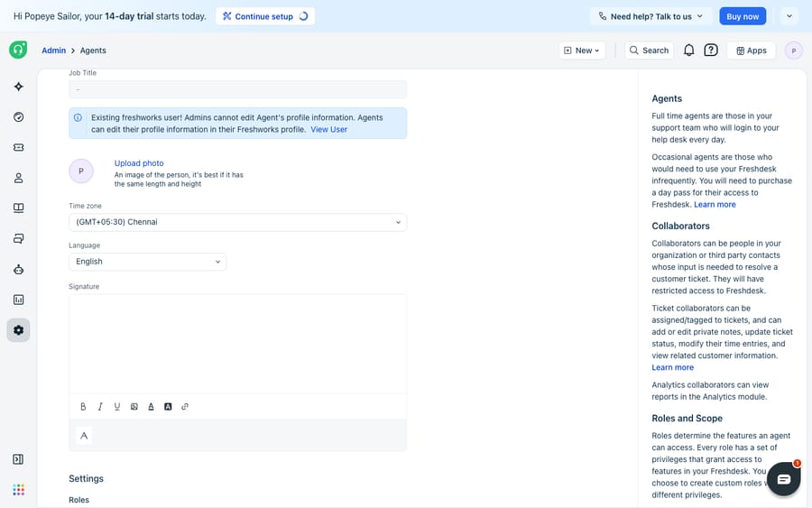Click the Collaborators heading in help panel
The height and width of the screenshot is (508, 812).
coord(680,226)
